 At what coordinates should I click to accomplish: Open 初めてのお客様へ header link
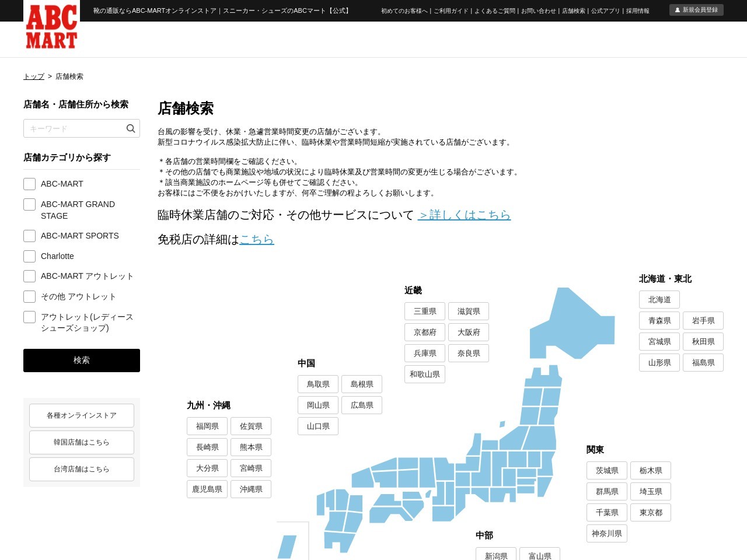click(404, 11)
